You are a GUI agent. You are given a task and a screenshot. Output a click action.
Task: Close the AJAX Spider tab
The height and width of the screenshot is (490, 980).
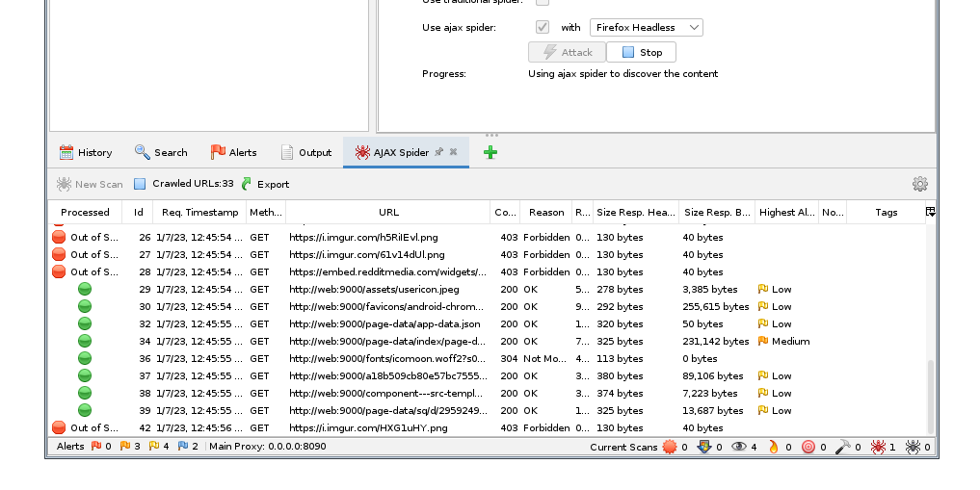tap(453, 152)
